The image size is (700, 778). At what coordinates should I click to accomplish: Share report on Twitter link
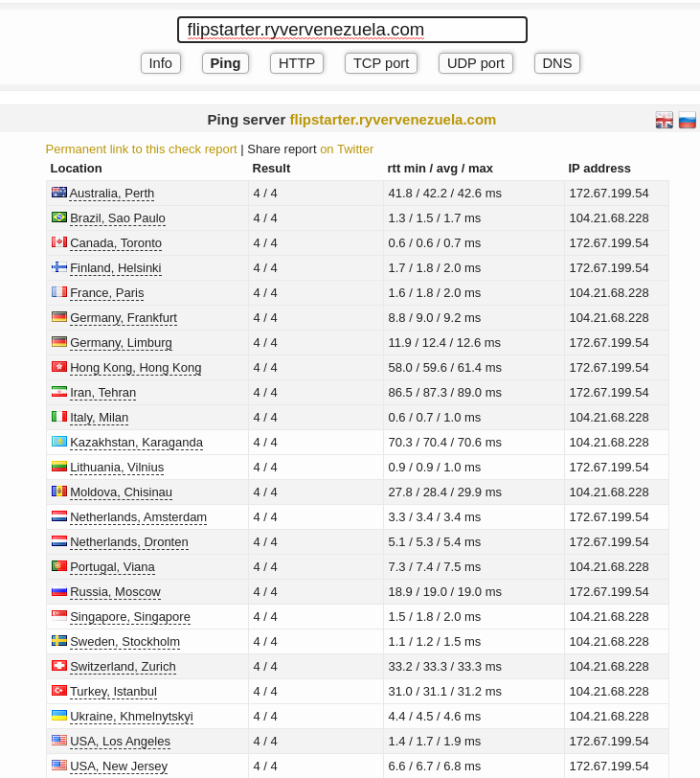347,149
